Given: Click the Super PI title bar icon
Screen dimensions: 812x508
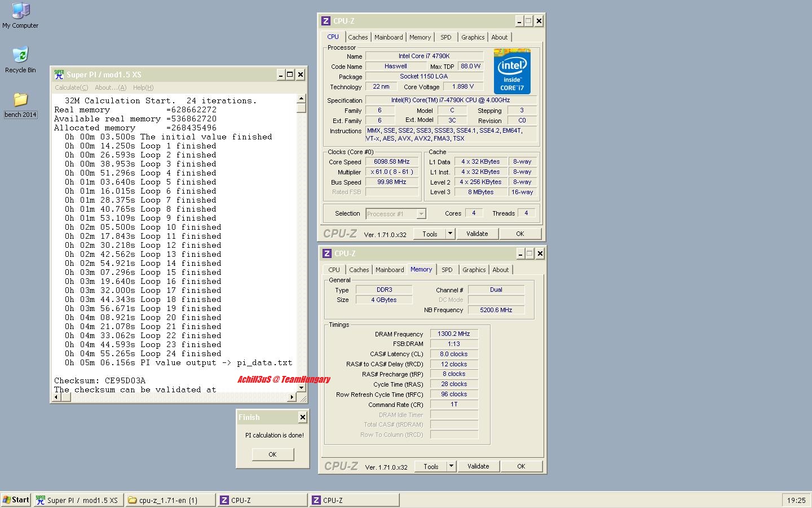Looking at the screenshot, I should [x=59, y=75].
